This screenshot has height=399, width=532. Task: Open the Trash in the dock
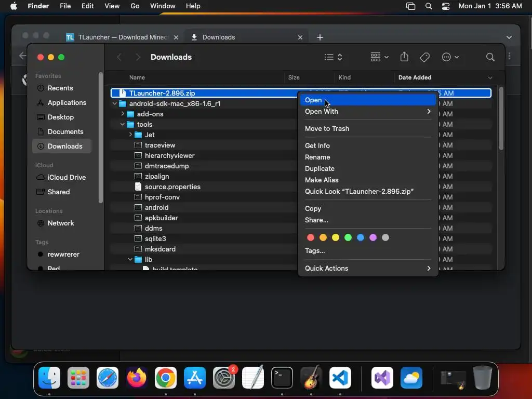point(483,378)
